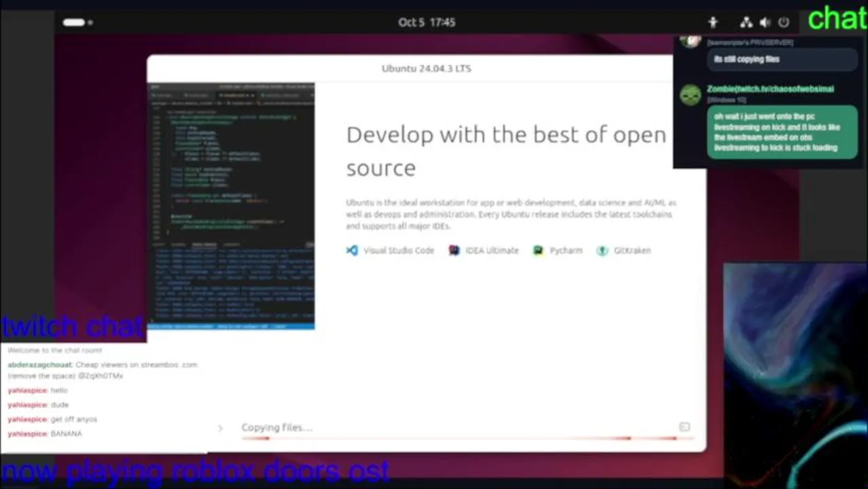This screenshot has height=489, width=868.
Task: Open the Oct 5 17:45 clock menu
Action: tap(427, 22)
